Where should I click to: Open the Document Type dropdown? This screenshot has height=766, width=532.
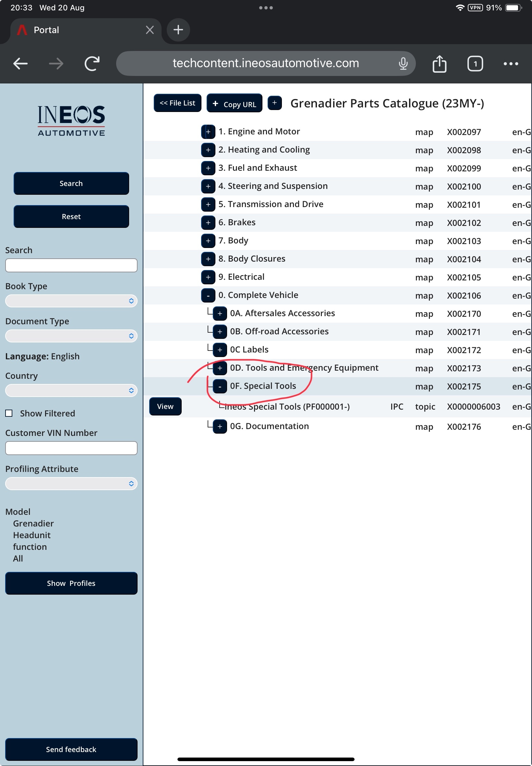point(71,336)
